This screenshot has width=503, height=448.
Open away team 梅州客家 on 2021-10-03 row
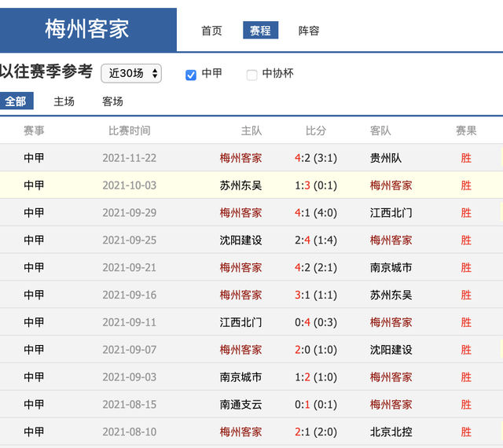[x=391, y=185]
